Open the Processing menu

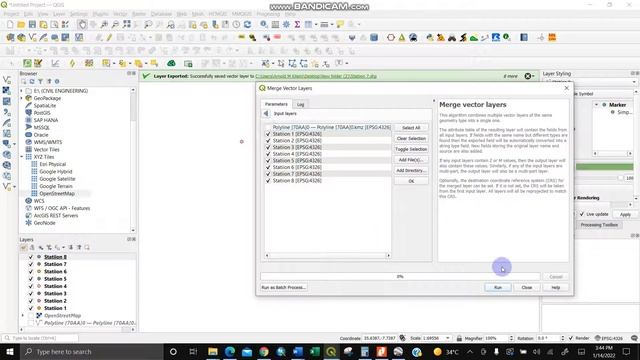pos(268,14)
